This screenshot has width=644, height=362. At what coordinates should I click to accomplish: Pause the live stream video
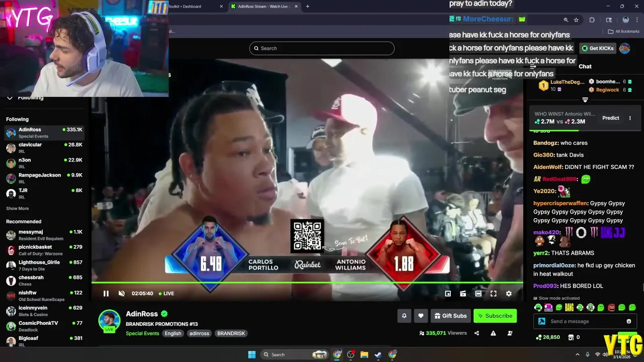point(106,294)
